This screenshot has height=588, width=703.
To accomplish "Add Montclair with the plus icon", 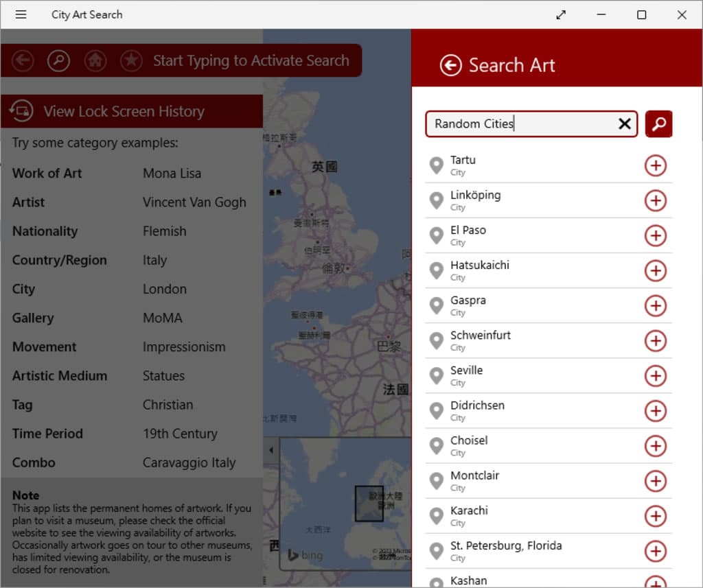I will (x=656, y=481).
